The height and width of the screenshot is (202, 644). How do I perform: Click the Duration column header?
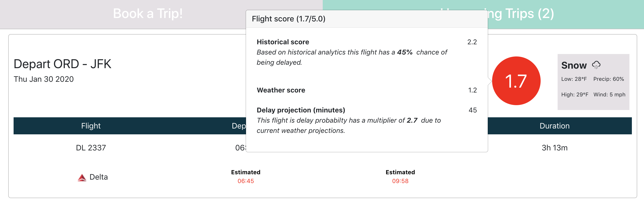coord(554,126)
